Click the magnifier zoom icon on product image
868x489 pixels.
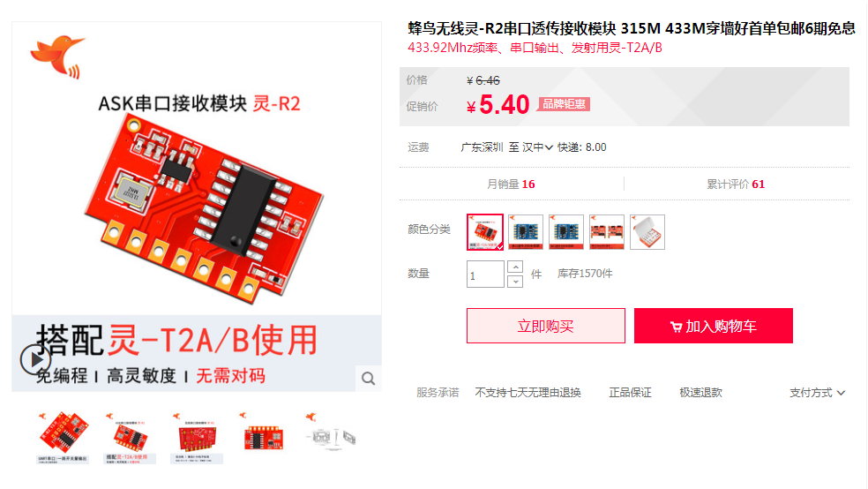point(368,379)
